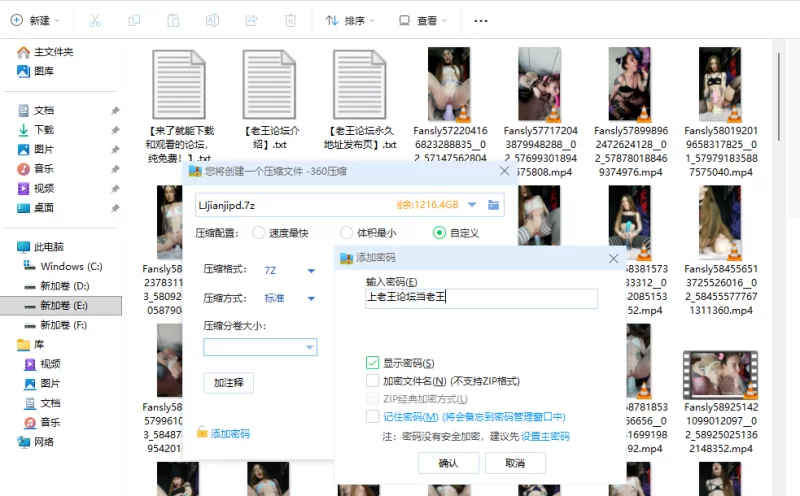Open the 查看 view menu
Screen dimensions: 800x496
(x=424, y=20)
